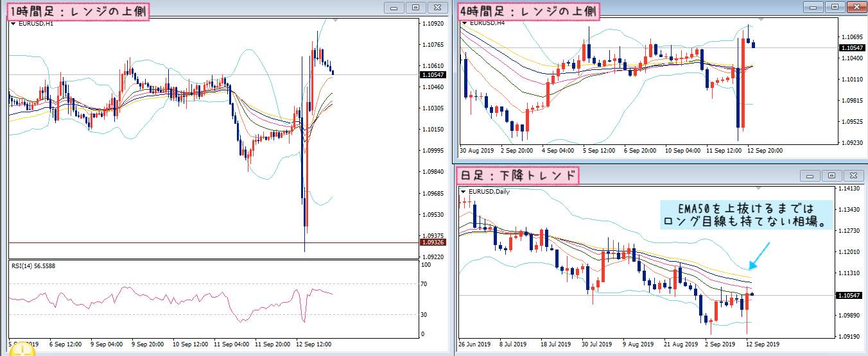Restore the EURUSD H4 chart window
Image resolution: width=868 pixels, height=356 pixels.
835,8
